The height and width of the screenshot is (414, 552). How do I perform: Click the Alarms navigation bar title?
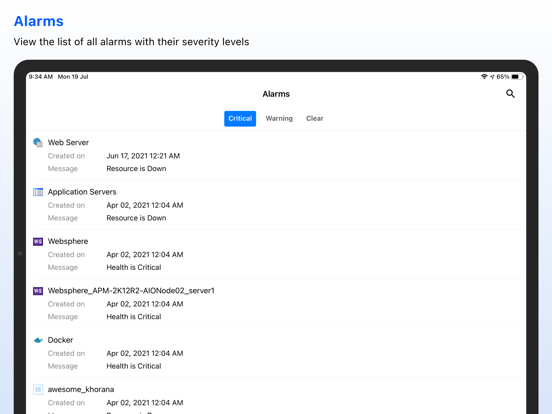pyautogui.click(x=276, y=94)
